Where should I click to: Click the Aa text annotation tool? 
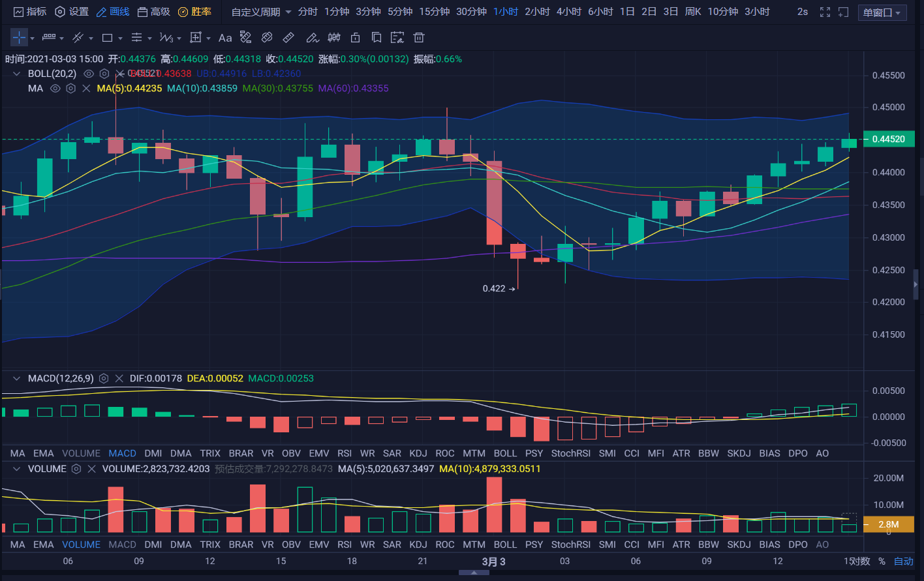[x=225, y=38]
